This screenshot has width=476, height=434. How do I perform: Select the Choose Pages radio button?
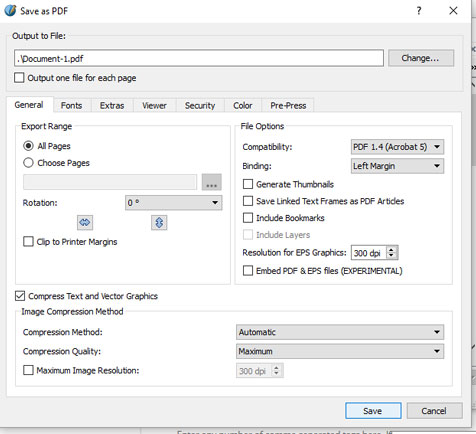[x=28, y=163]
